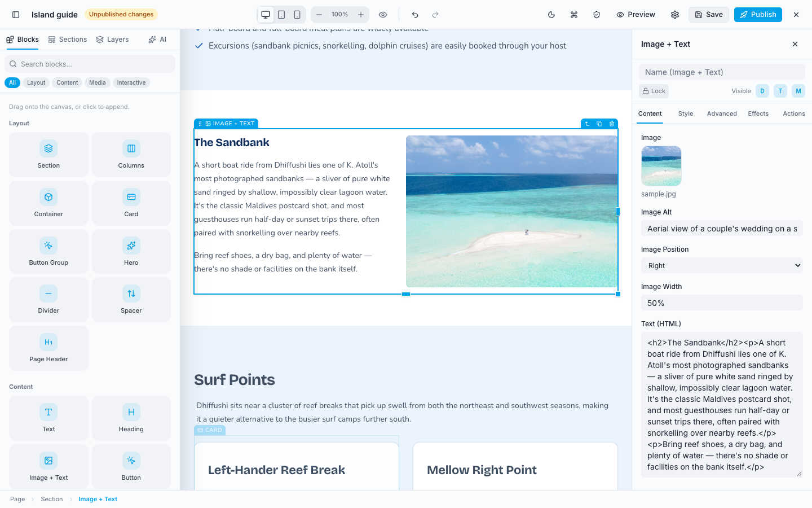The height and width of the screenshot is (508, 812).
Task: Delete the selected Image + Text block
Action: coord(612,124)
